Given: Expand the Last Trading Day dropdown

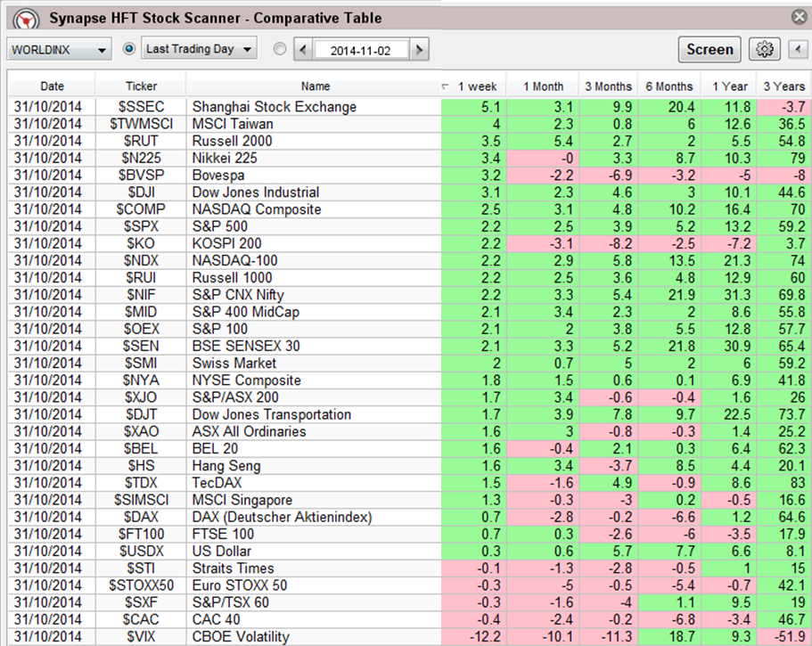Looking at the screenshot, I should tap(200, 50).
